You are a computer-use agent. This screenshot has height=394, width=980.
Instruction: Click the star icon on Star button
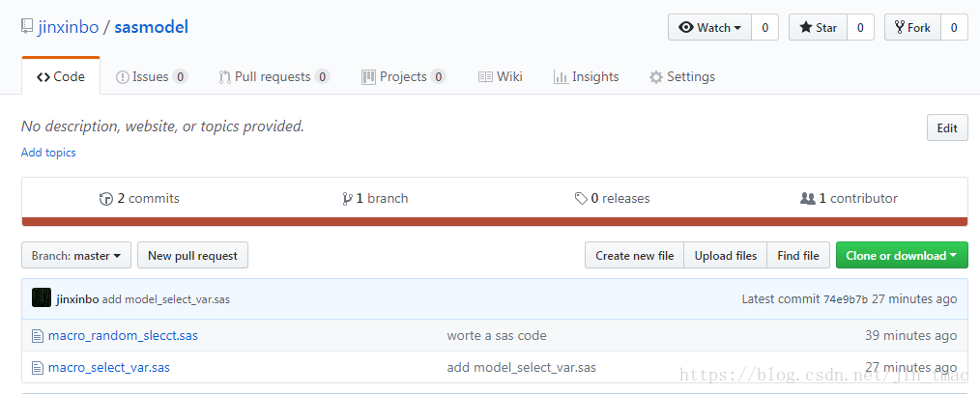(806, 27)
